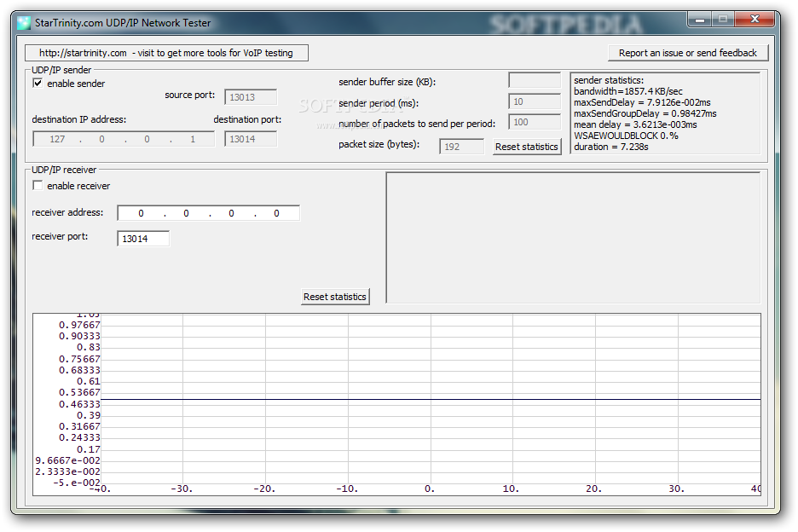The width and height of the screenshot is (798, 532).
Task: Click the sender buffer size field
Action: (535, 80)
